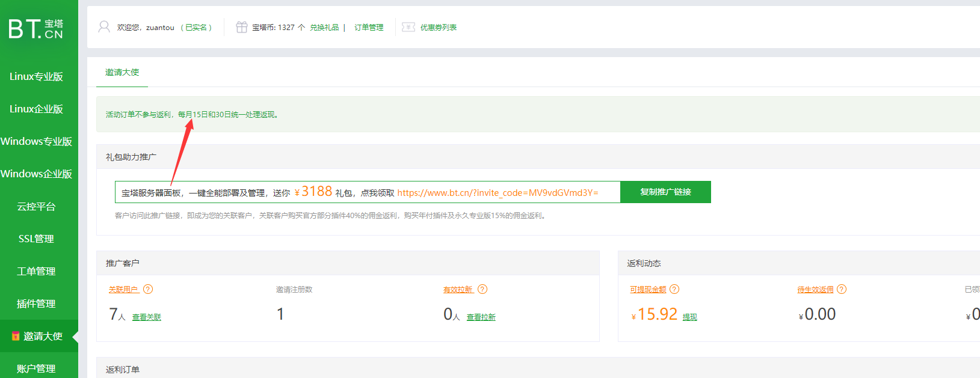Viewport: 980px width, 378px height.
Task: Click the invite URL https://www.bt.cn/?invite_code
Action: (498, 193)
